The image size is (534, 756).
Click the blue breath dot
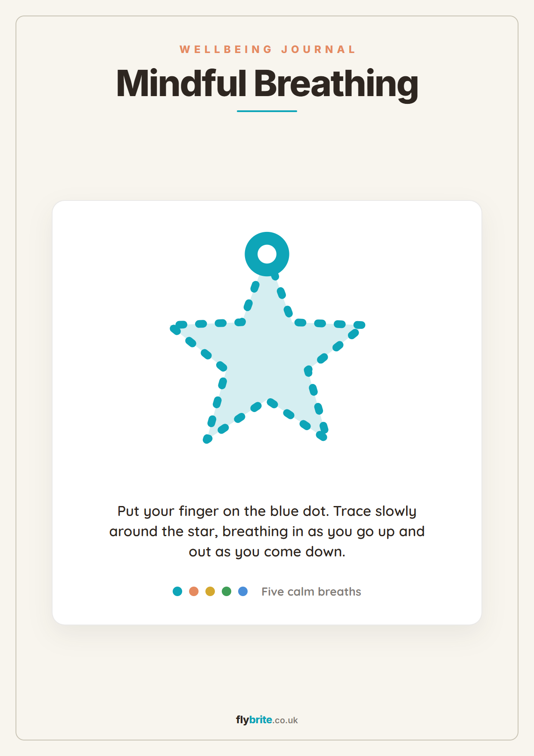243,591
